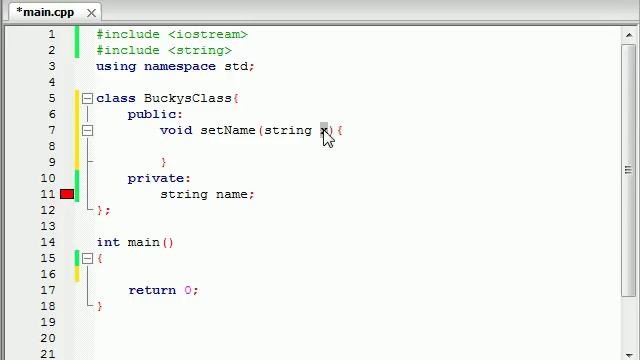Click the closing brace on line 18
This screenshot has height=360, width=640.
(100, 306)
